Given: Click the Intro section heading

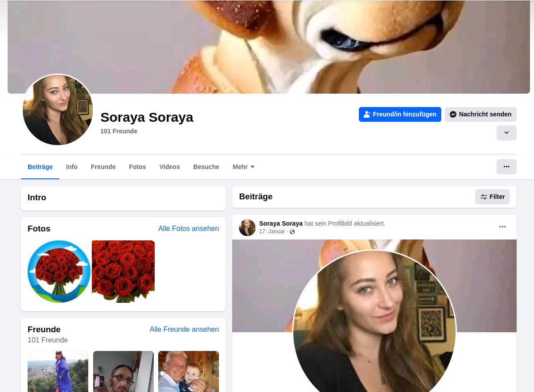Looking at the screenshot, I should [37, 198].
